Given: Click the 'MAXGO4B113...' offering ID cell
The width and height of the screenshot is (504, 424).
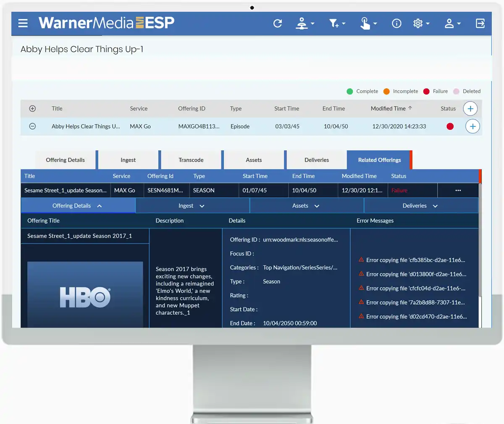Looking at the screenshot, I should pyautogui.click(x=199, y=126).
